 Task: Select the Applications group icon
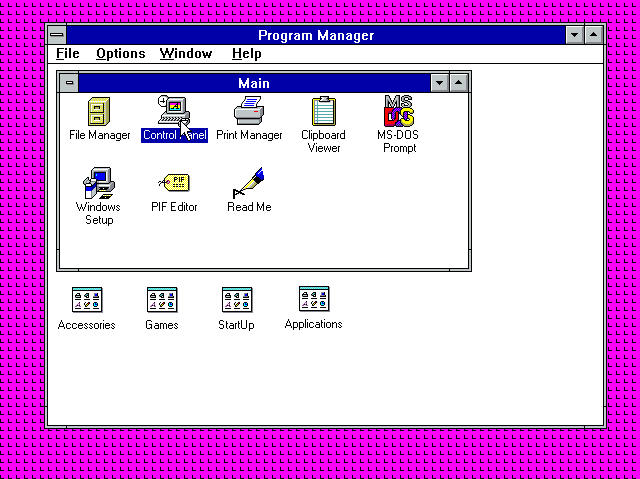pyautogui.click(x=314, y=299)
